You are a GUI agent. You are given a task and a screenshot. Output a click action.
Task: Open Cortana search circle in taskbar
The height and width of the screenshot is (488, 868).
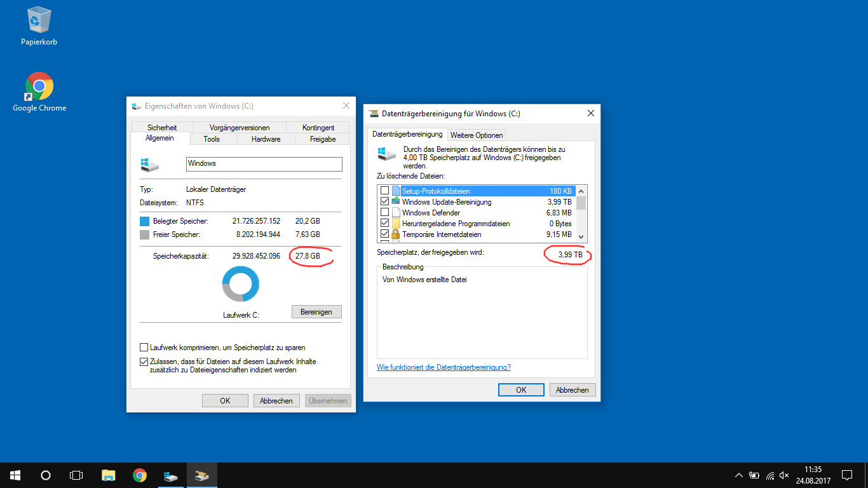[46, 475]
